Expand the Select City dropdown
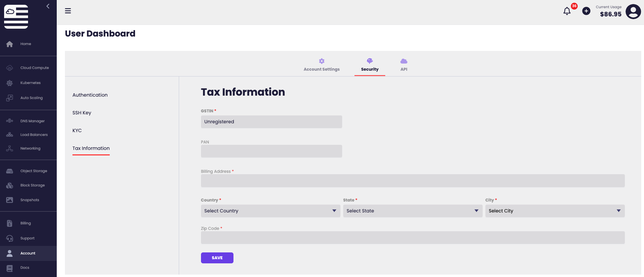Viewport: 644px width, 277px height. click(554, 211)
